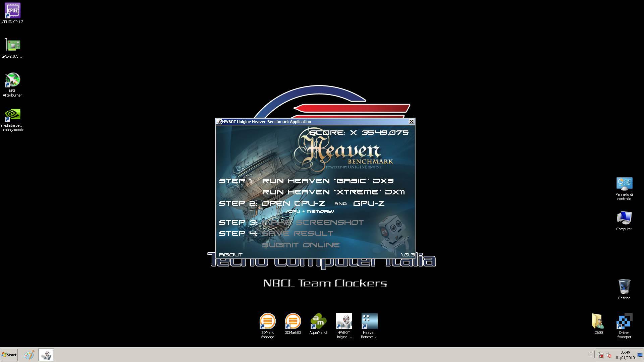Click Take Screenshot in Step 3
Image resolution: width=644 pixels, height=362 pixels.
313,223
